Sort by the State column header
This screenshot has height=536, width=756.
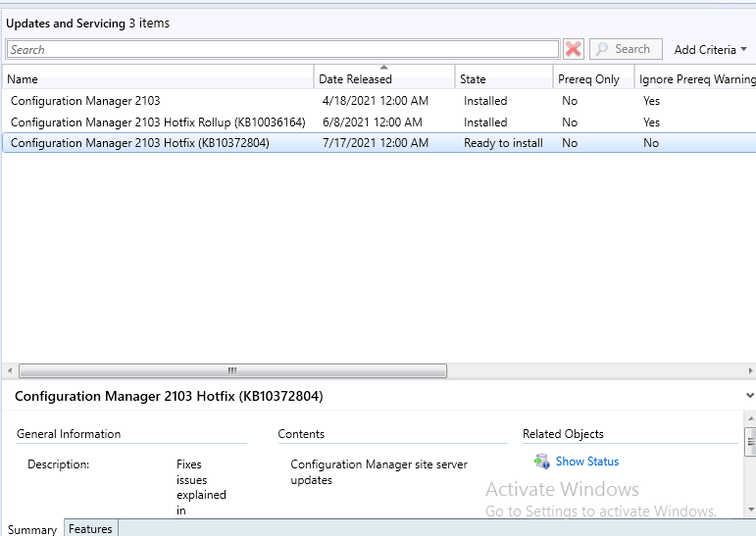tap(504, 79)
